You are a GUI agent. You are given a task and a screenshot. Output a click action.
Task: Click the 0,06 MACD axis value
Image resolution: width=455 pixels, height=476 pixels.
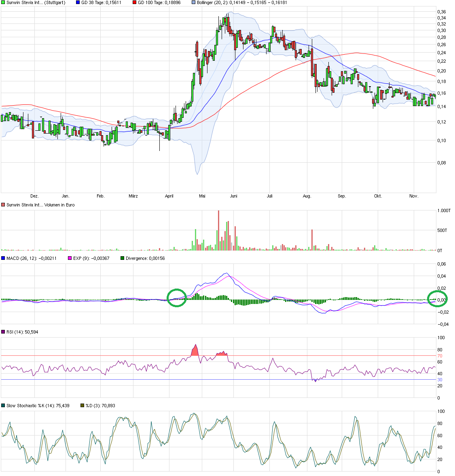[442, 264]
